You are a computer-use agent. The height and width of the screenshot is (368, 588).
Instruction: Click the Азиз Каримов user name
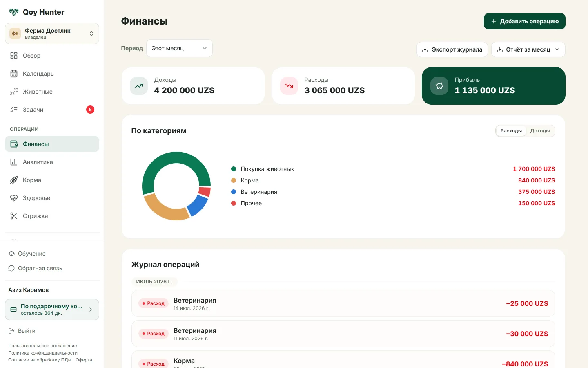[x=29, y=290]
